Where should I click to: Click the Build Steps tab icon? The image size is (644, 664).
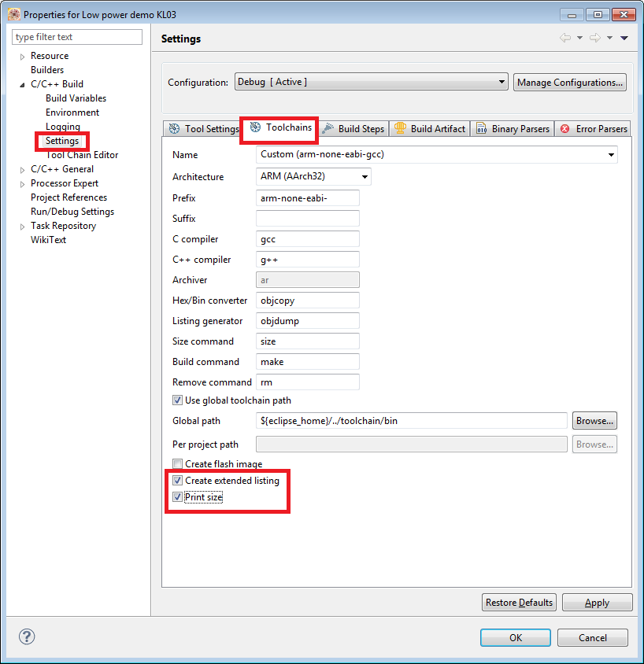(328, 128)
